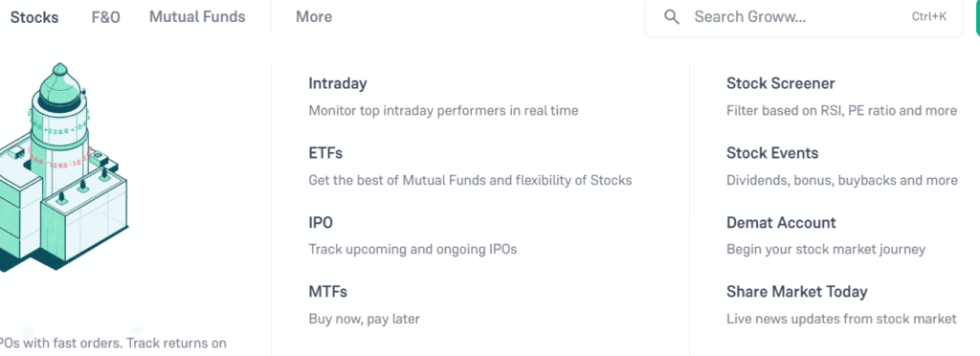
Task: Select the IPO menu entry
Action: click(x=321, y=222)
